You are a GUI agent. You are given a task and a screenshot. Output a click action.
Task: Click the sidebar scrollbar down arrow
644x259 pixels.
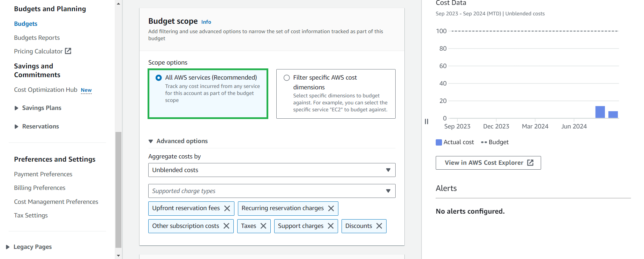coord(118,256)
